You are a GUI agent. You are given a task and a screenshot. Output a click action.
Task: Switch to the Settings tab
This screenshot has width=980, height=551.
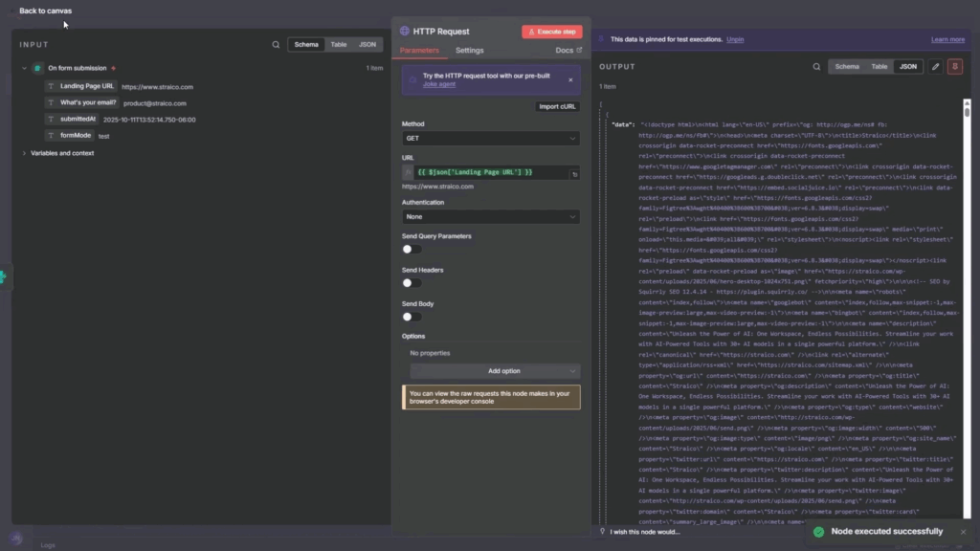click(x=469, y=51)
